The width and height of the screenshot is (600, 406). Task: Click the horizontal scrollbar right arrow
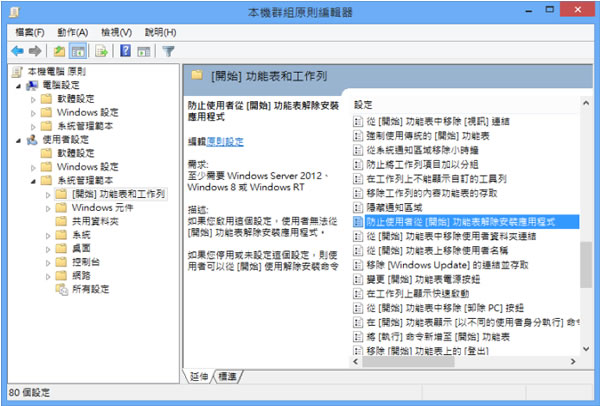point(573,362)
